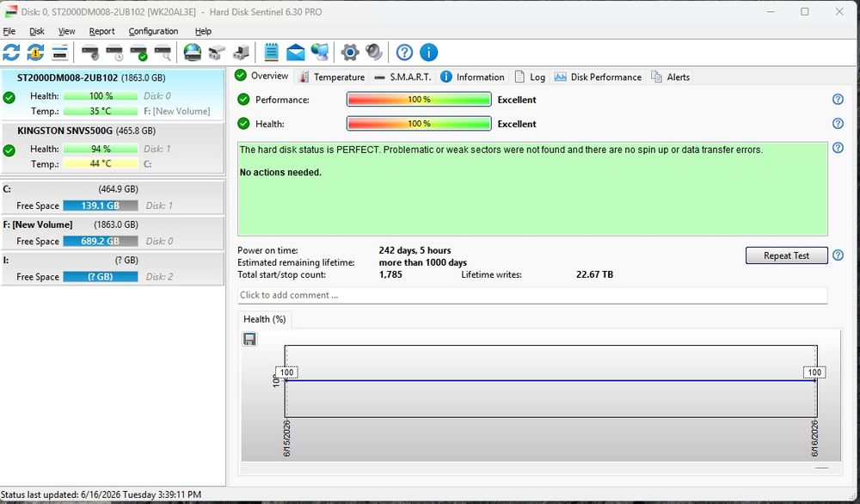Viewport: 860px width, 504px height.
Task: Click the speaker sound toolbar icon
Action: click(x=374, y=52)
